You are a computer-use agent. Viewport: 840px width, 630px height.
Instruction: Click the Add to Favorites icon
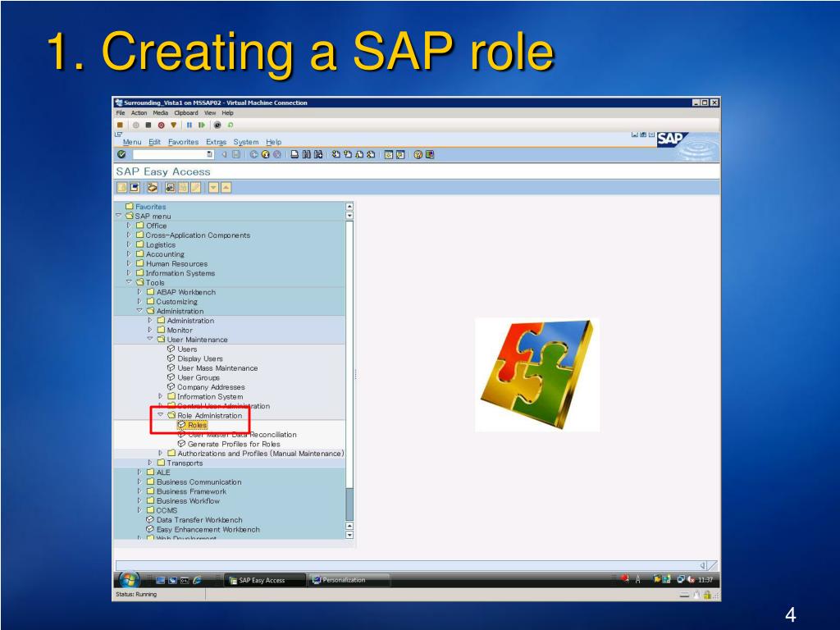coord(171,188)
